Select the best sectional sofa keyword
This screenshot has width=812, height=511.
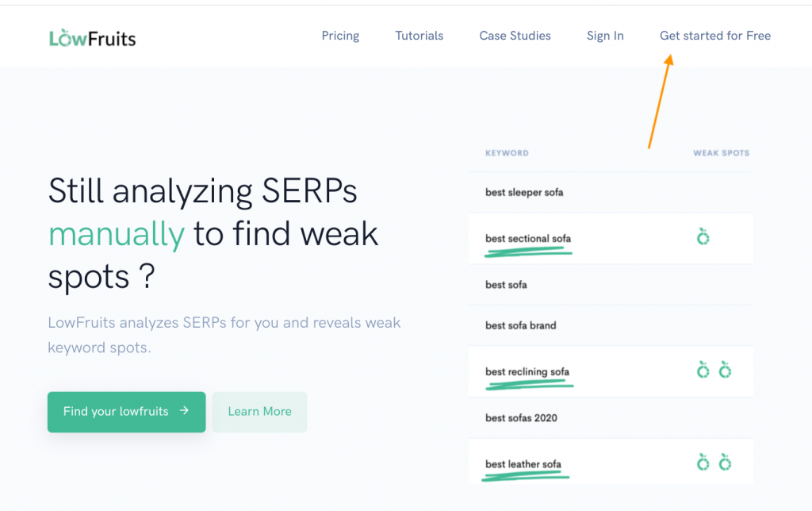click(x=527, y=238)
